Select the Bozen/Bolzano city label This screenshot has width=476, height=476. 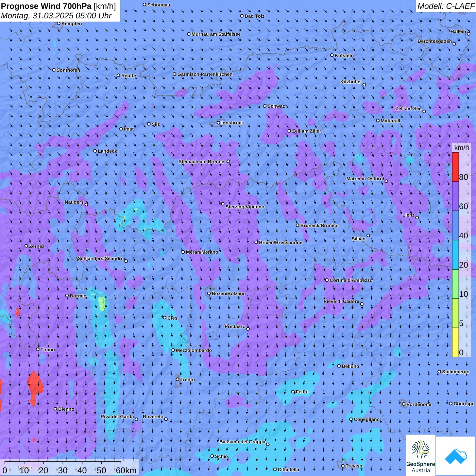point(228,293)
